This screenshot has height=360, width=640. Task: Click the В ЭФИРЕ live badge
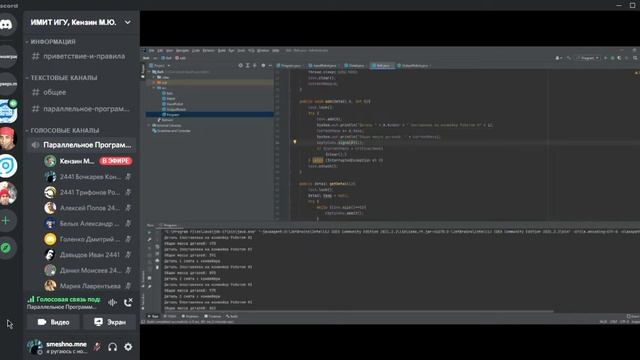116,161
